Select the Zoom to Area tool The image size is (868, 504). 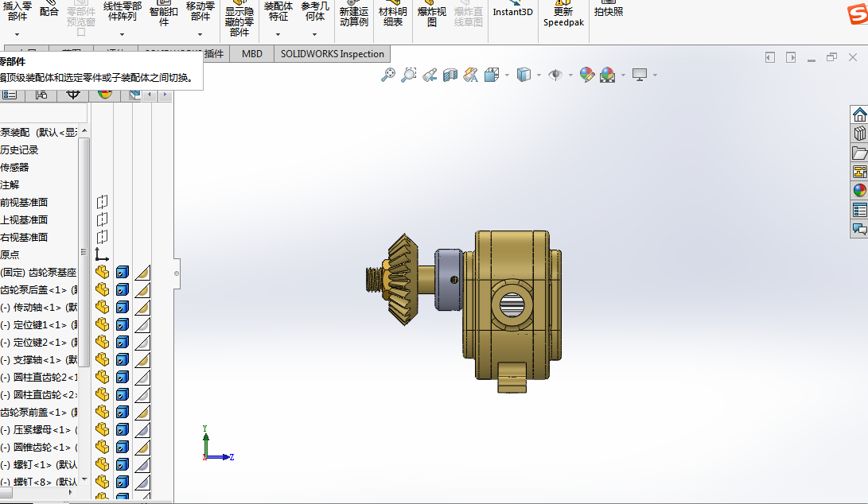coord(408,75)
